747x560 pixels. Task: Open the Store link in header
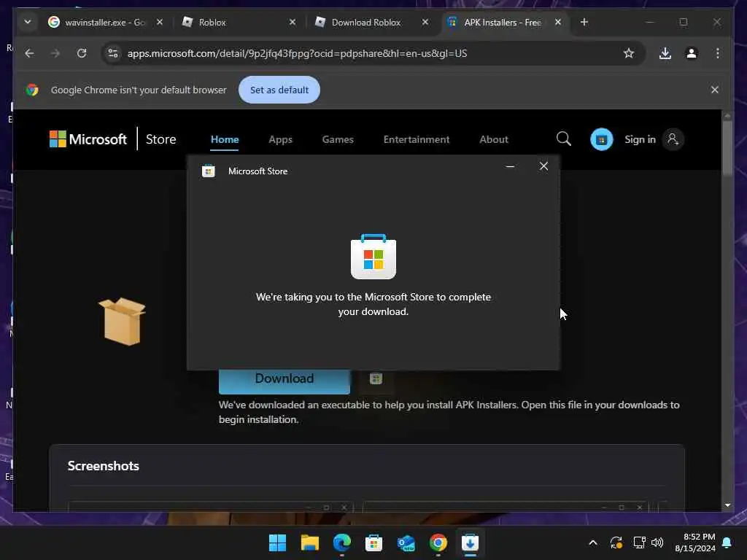160,139
